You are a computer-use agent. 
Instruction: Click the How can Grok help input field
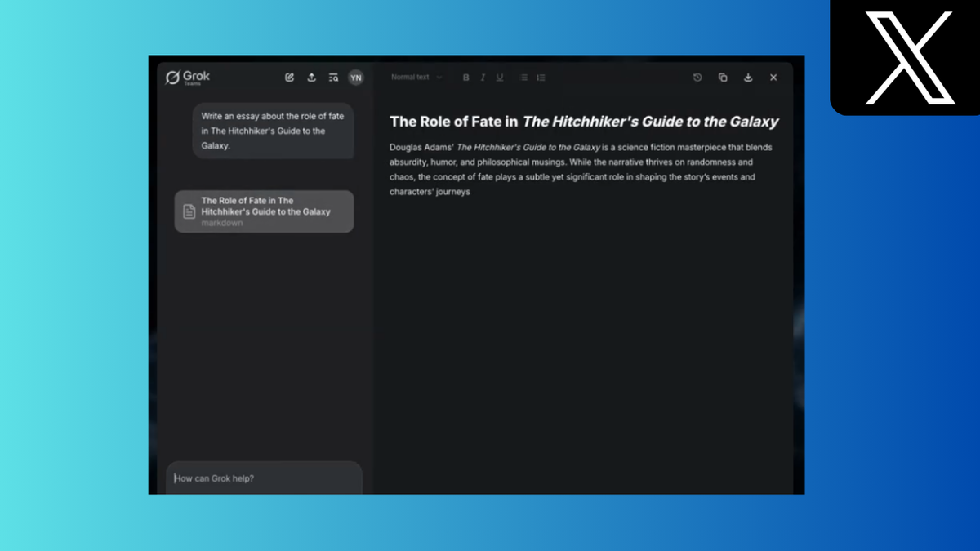[x=261, y=478]
